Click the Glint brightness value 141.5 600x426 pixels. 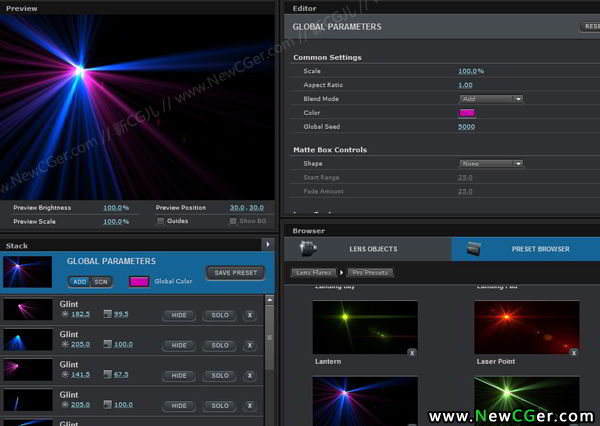coord(80,374)
